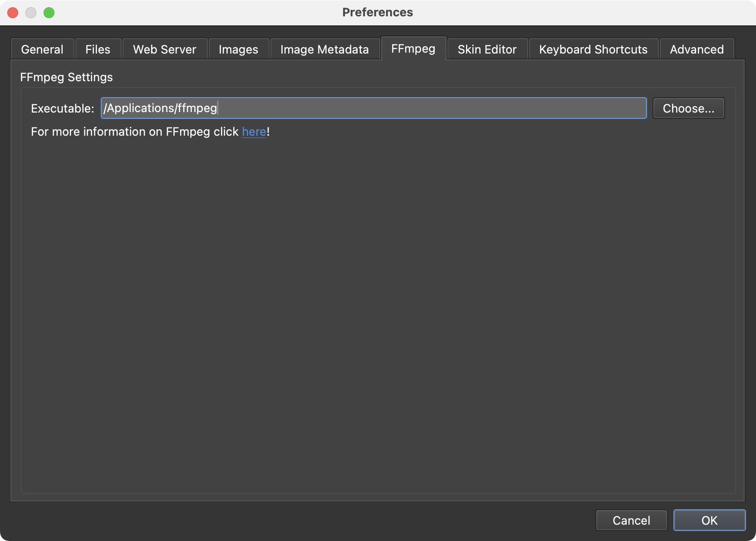Open the Files preferences tab

point(98,49)
